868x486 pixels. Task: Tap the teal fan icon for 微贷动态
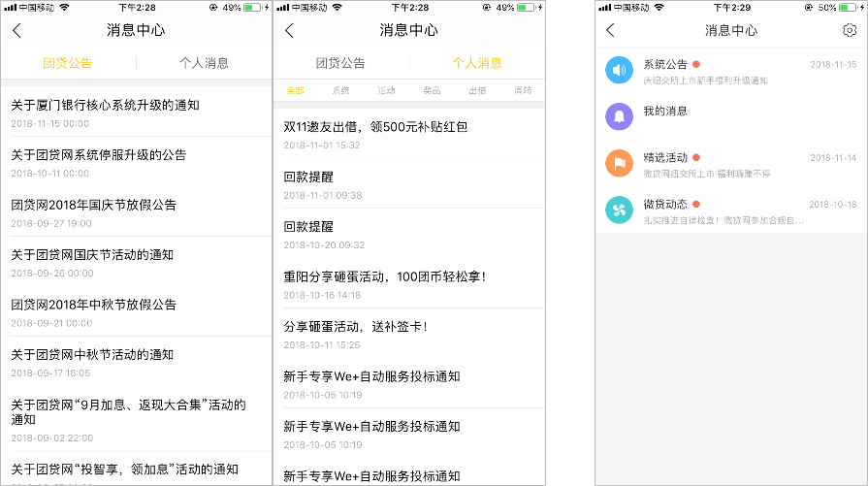[619, 210]
